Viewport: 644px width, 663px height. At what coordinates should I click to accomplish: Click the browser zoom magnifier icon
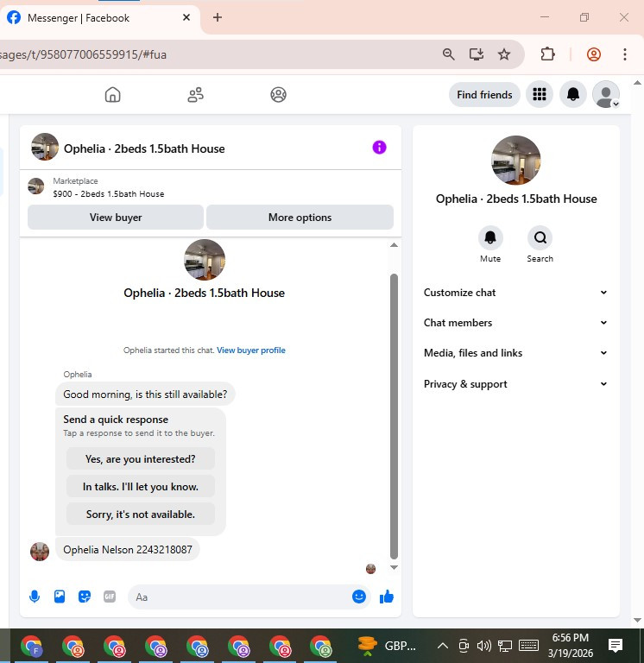coord(449,54)
